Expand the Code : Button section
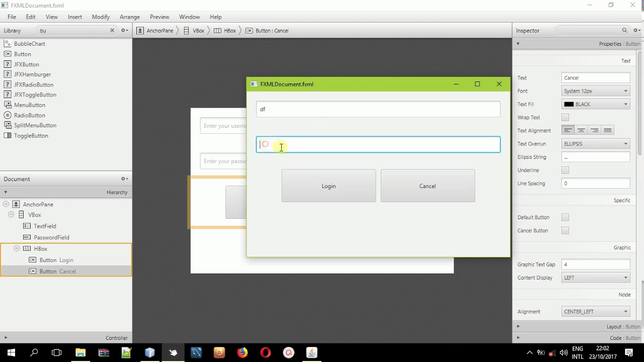 [518, 337]
